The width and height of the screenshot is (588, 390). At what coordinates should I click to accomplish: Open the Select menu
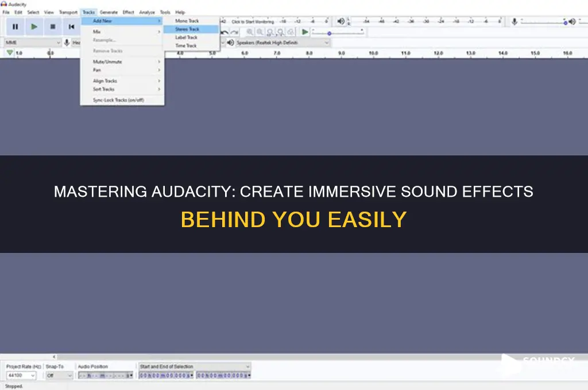33,13
